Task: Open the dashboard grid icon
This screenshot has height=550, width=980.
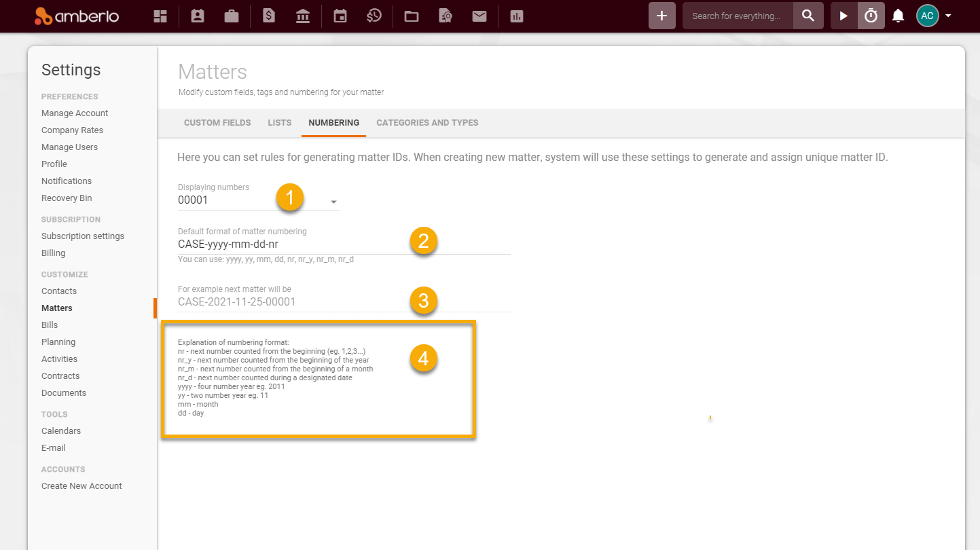Action: [x=160, y=16]
